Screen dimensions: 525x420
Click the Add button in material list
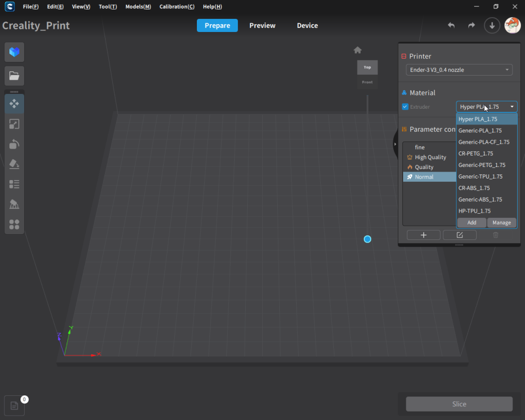point(471,223)
